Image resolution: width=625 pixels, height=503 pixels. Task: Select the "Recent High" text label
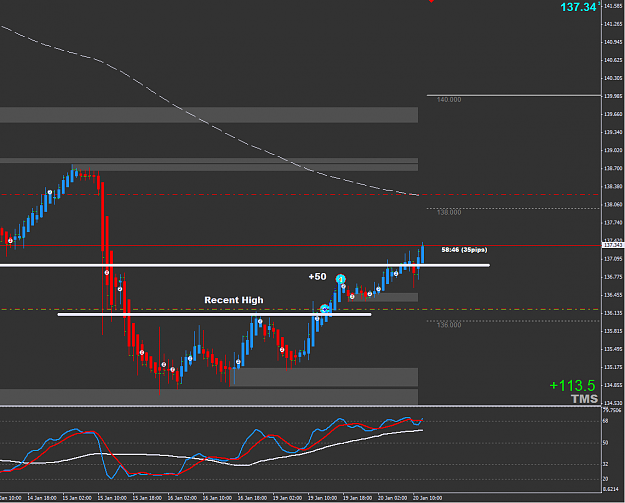click(234, 300)
